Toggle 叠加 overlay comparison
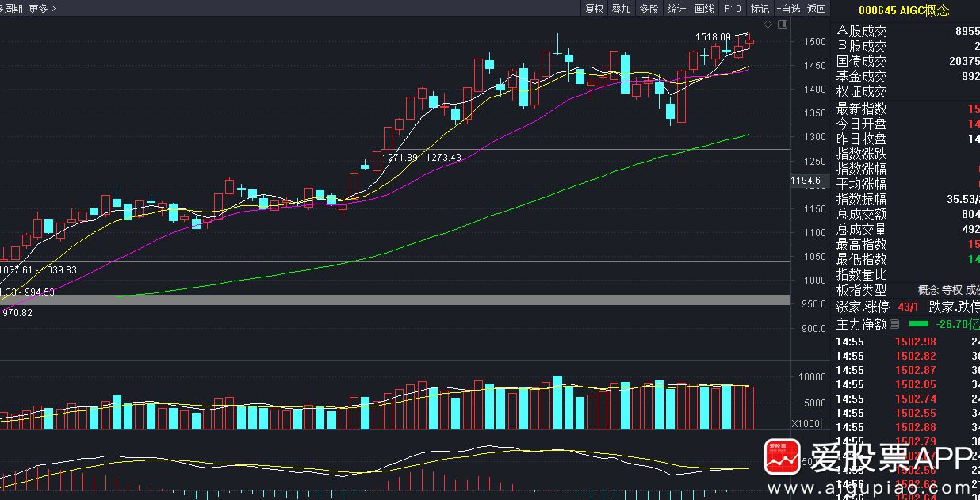 621,9
